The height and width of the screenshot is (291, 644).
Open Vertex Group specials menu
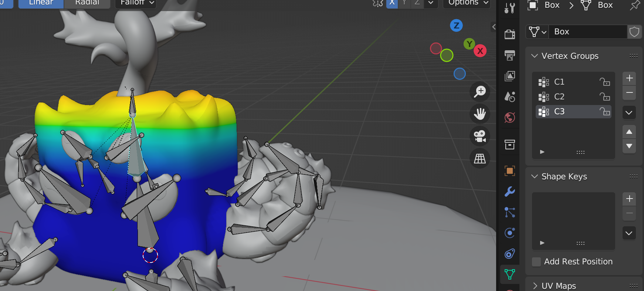coord(629,112)
